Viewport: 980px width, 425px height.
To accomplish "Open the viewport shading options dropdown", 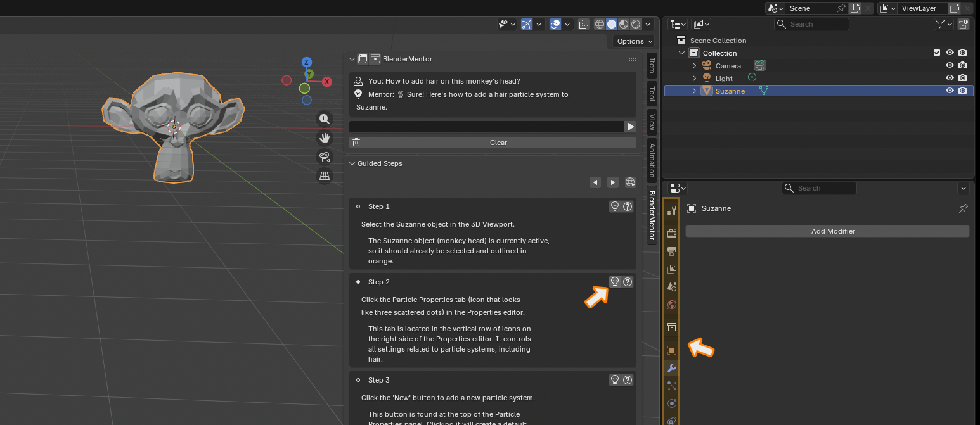I will click(x=648, y=24).
